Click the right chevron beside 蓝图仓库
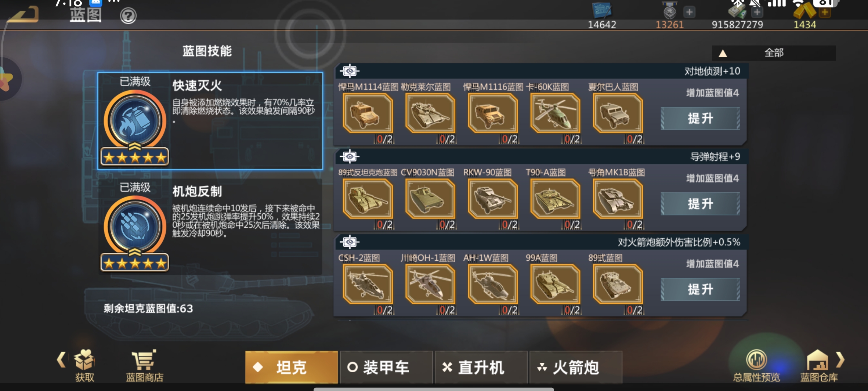 (x=841, y=360)
